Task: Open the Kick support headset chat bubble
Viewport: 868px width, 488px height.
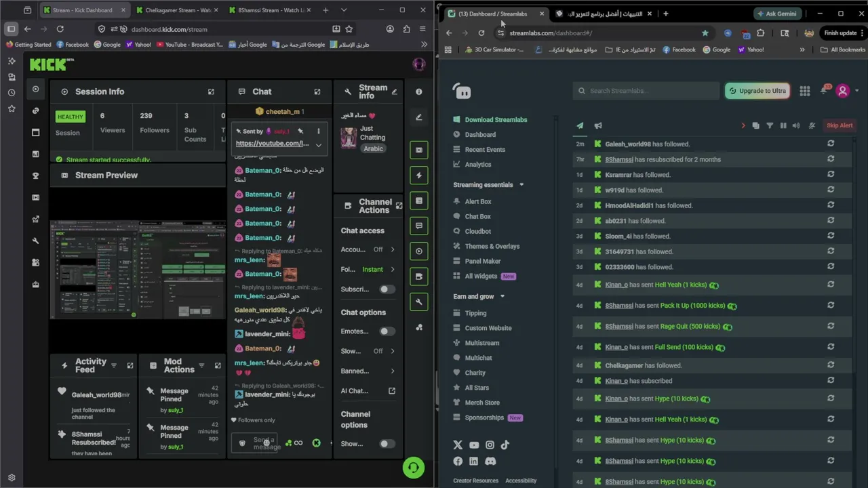Action: tap(413, 467)
